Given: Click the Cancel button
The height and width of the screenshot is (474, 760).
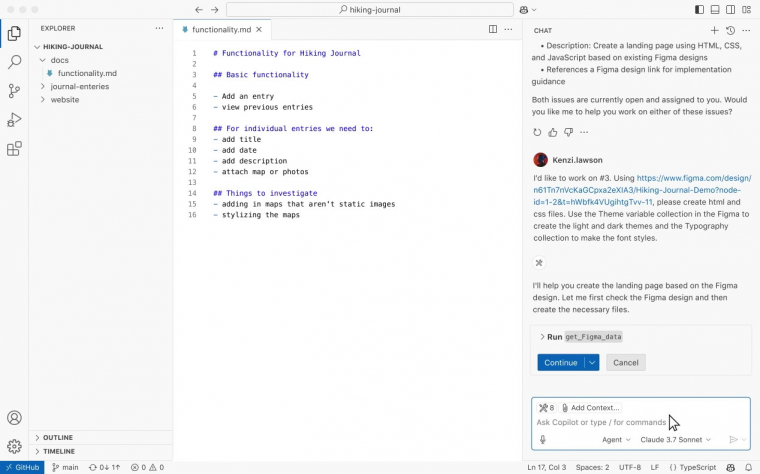Looking at the screenshot, I should pos(626,363).
